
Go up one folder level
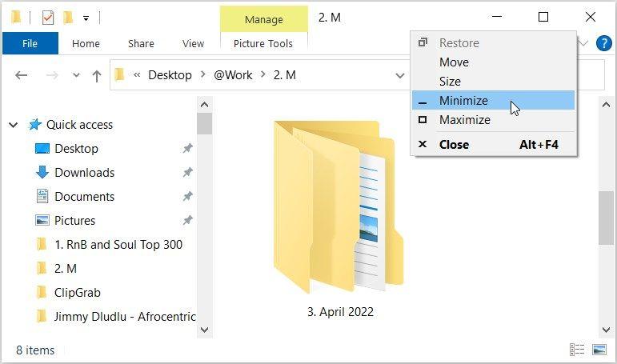click(97, 75)
